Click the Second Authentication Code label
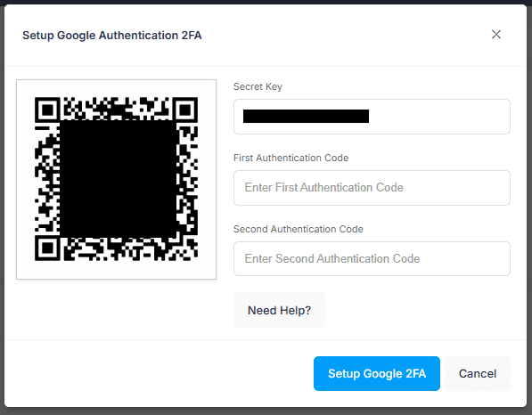532x415 pixels. tap(299, 229)
